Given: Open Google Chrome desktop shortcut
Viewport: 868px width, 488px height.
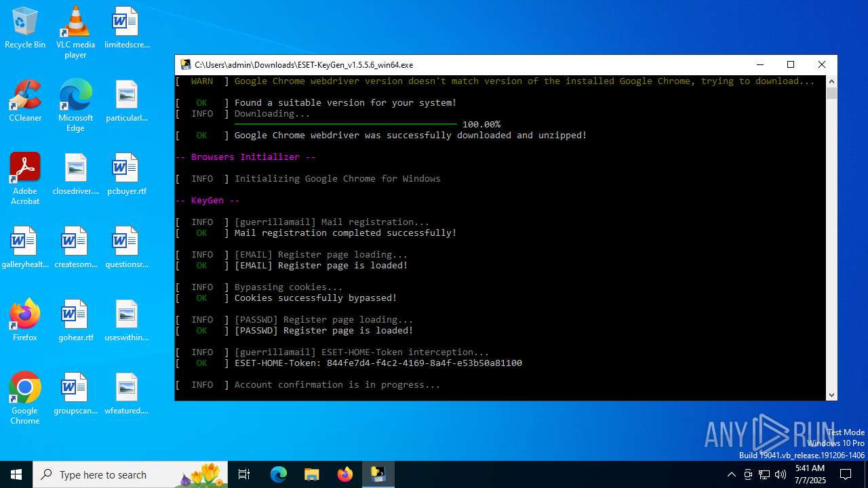Looking at the screenshot, I should tap(25, 399).
